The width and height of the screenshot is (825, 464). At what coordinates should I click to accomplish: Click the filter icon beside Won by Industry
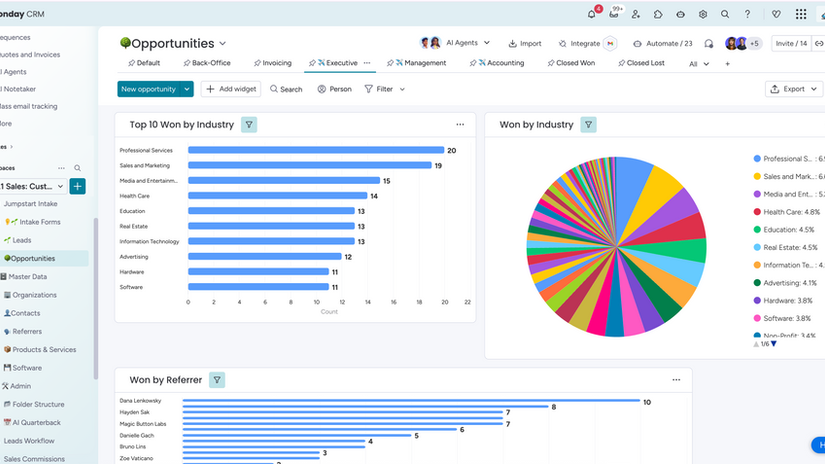tap(588, 125)
